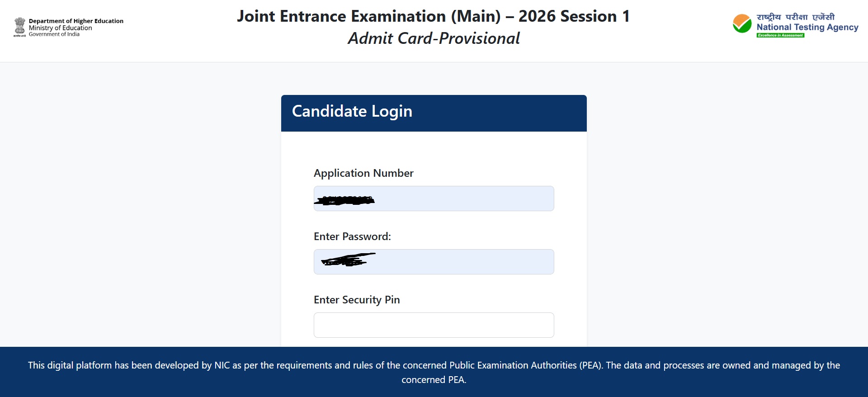Image resolution: width=868 pixels, height=397 pixels.
Task: Click the Joint Entrance Examination 2026 title
Action: tap(434, 15)
